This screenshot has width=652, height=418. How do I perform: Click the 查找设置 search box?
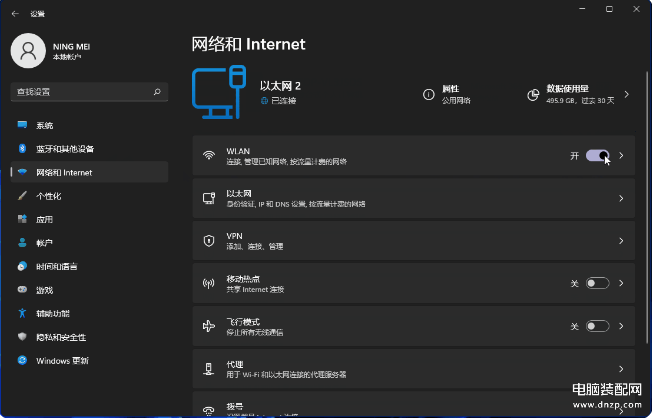(x=80, y=92)
